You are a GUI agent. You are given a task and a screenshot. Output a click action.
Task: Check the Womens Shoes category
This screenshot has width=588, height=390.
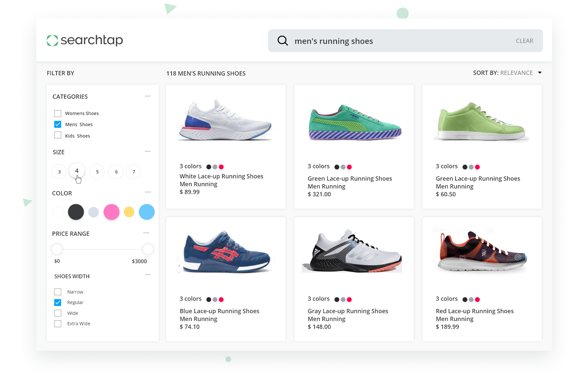pos(58,113)
